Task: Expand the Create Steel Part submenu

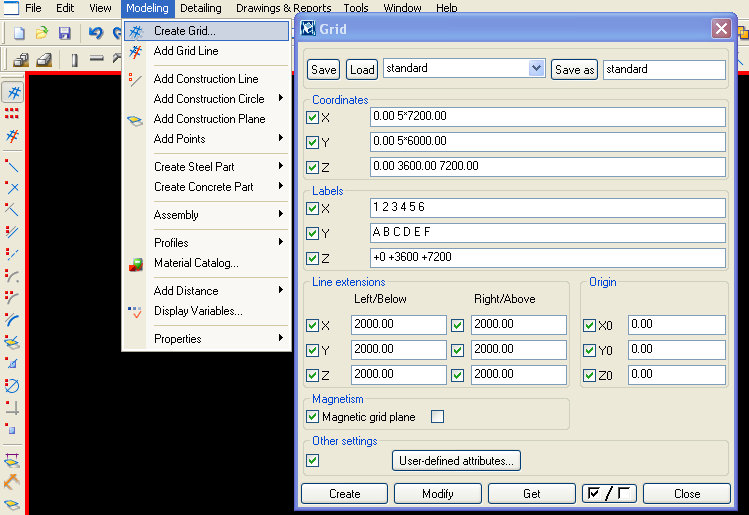Action: (x=207, y=167)
